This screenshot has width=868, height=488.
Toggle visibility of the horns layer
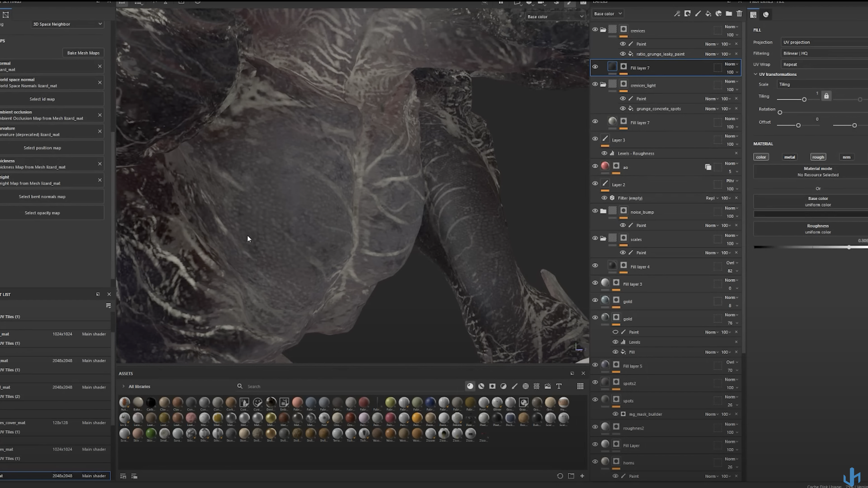[x=595, y=462]
